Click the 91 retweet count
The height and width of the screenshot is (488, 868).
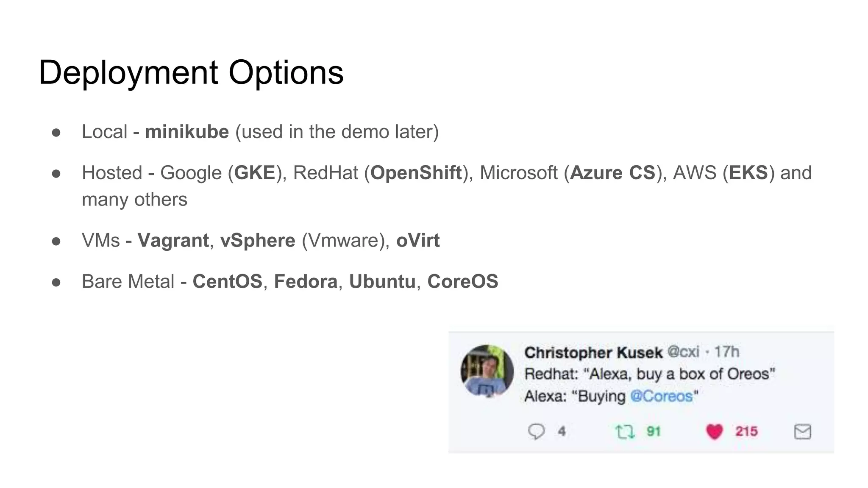654,432
